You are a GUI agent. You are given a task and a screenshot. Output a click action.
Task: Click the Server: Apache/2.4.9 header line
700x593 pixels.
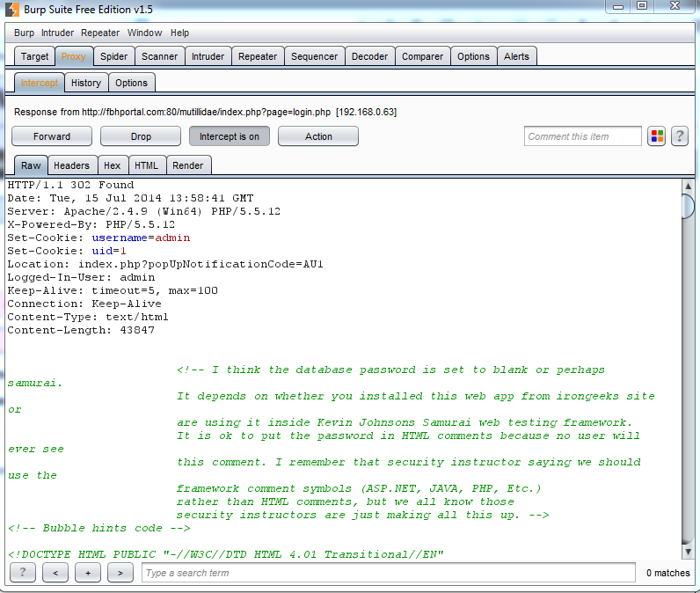point(143,211)
